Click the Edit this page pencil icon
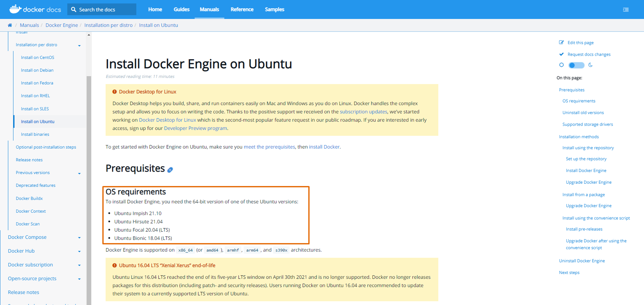Image resolution: width=644 pixels, height=305 pixels. point(561,43)
